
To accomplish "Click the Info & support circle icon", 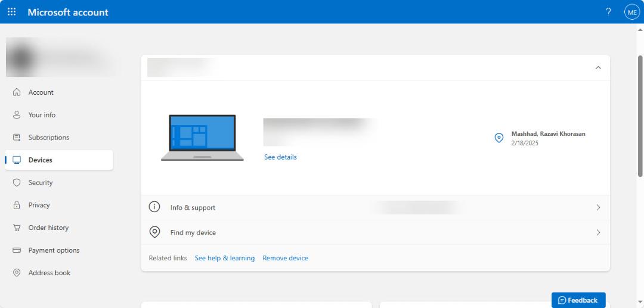I will point(154,207).
